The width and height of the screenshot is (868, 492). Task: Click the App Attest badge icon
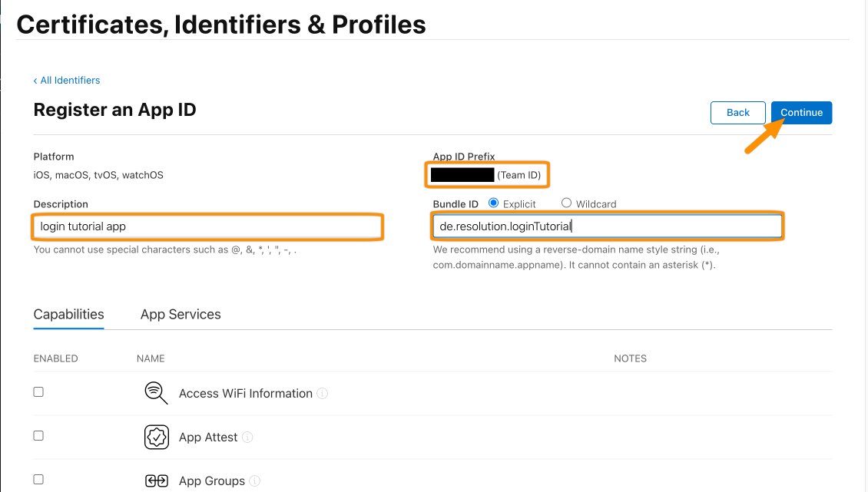(x=157, y=438)
